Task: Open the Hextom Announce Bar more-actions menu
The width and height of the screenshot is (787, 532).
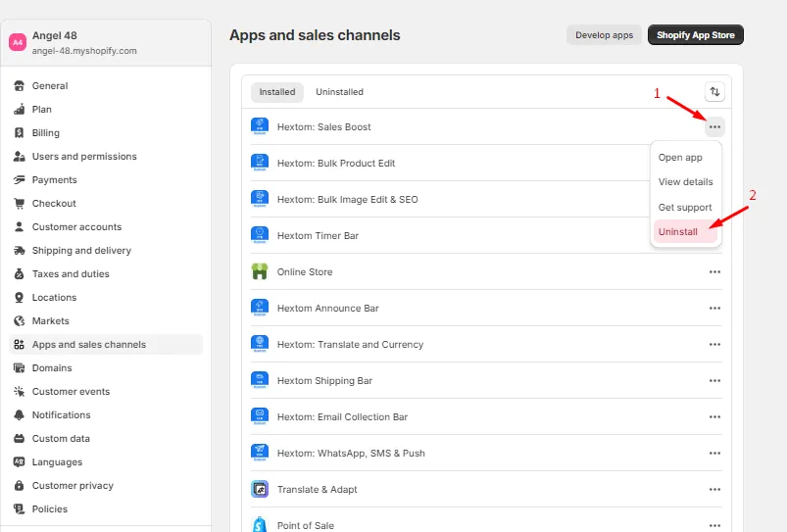Action: (x=714, y=309)
